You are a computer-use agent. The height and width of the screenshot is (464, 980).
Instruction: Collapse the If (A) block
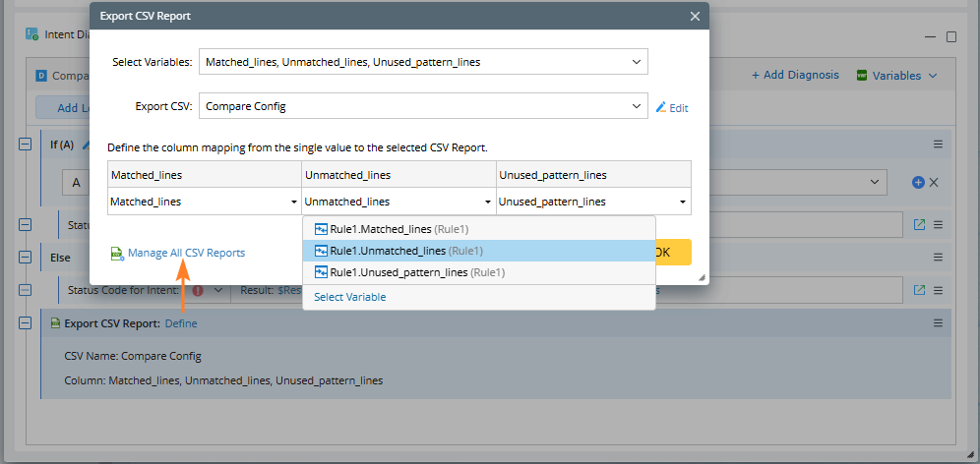coord(26,145)
